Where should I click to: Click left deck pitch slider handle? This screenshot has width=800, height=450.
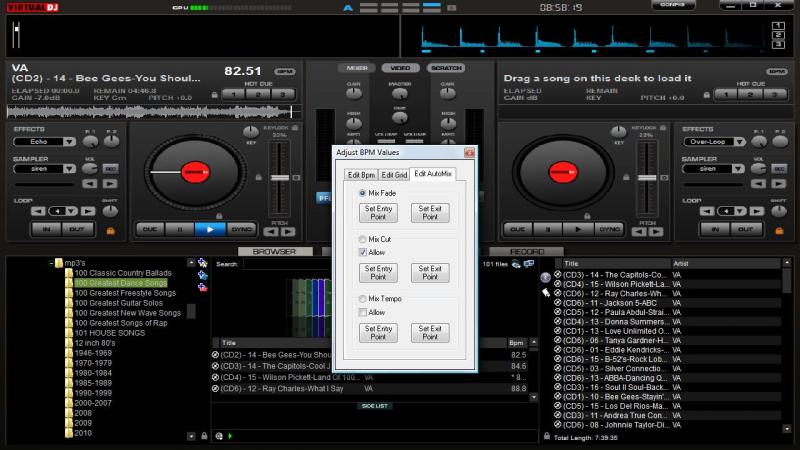(x=280, y=178)
